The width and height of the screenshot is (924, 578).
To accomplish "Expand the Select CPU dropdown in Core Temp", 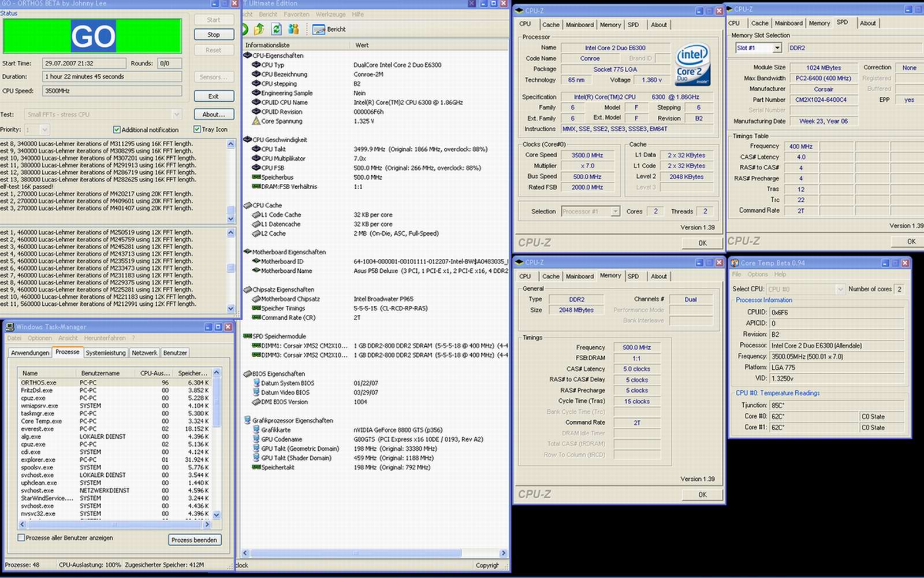I will [840, 289].
